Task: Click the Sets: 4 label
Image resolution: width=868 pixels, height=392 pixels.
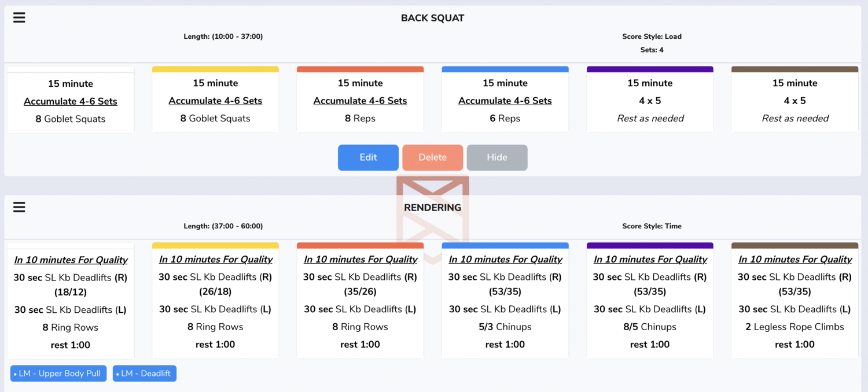Action: click(652, 50)
